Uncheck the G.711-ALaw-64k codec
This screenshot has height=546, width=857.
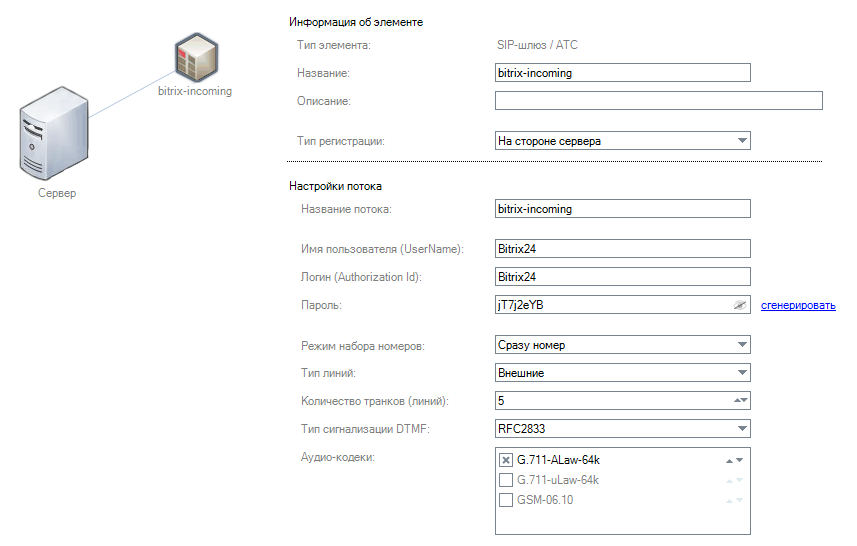click(506, 460)
